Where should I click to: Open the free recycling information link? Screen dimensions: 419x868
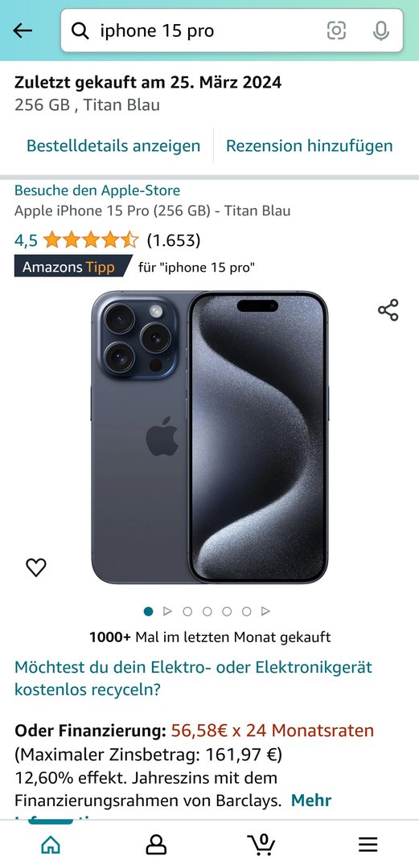pos(194,678)
